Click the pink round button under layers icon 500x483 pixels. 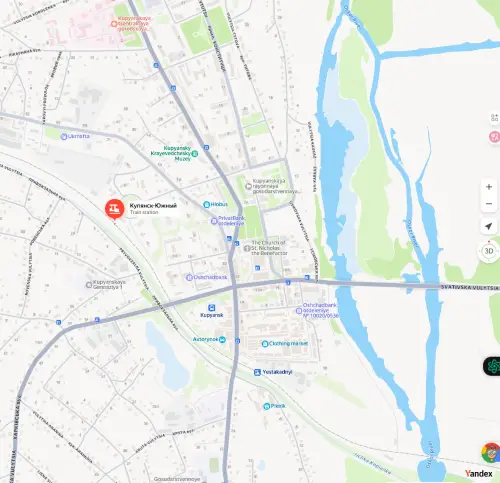click(x=495, y=137)
